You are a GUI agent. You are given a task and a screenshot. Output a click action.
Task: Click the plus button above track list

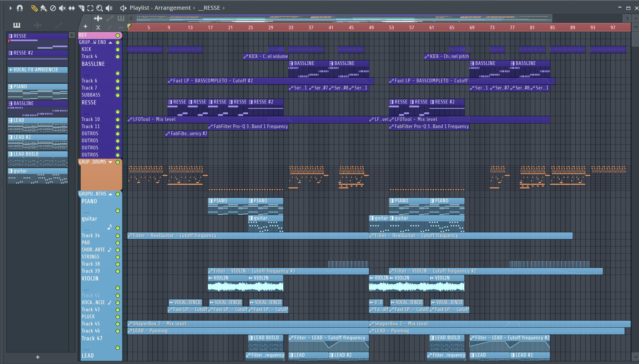pos(85,27)
